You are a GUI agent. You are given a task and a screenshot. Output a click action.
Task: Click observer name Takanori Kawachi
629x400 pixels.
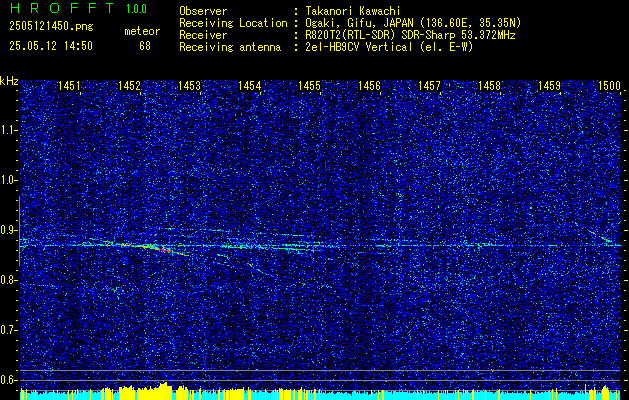pos(353,12)
